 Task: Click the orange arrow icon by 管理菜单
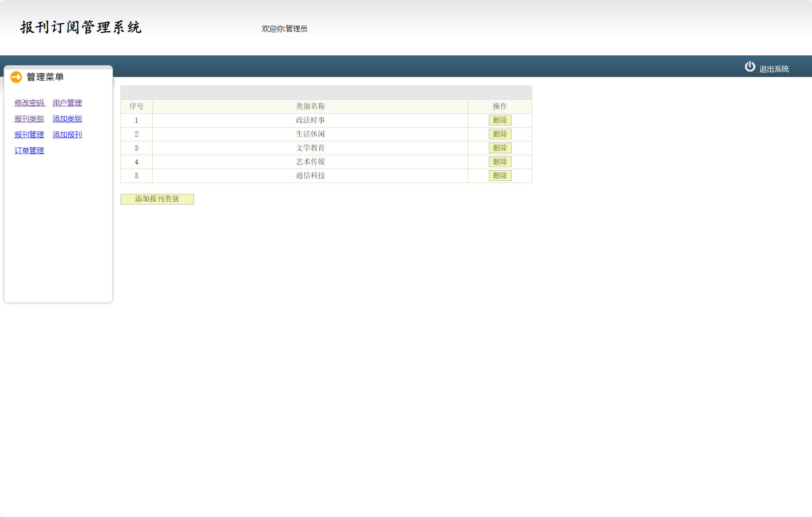pyautogui.click(x=16, y=77)
